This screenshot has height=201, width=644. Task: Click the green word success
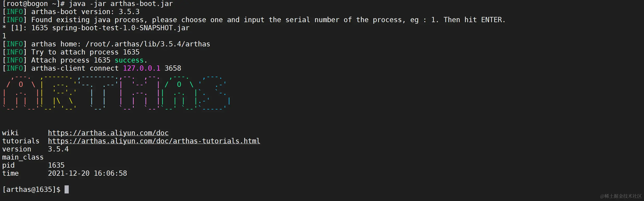129,60
